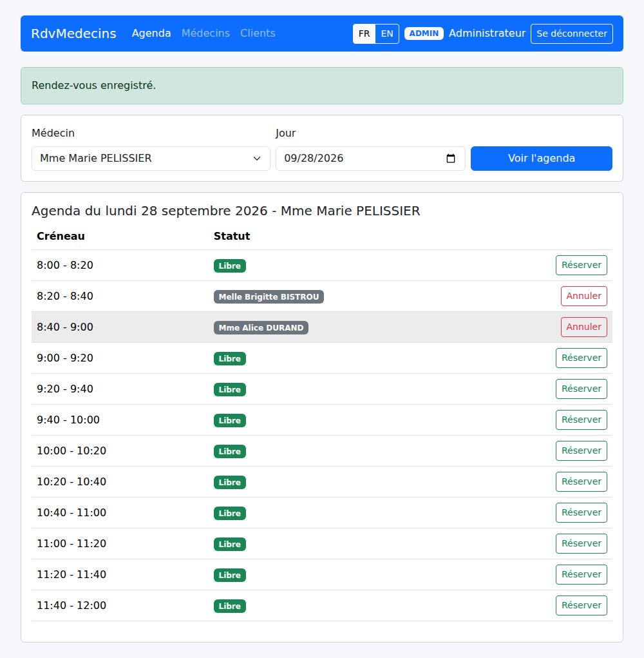Click the 8:40 - 9:00 time slot text
This screenshot has width=644, height=658.
[x=65, y=327]
